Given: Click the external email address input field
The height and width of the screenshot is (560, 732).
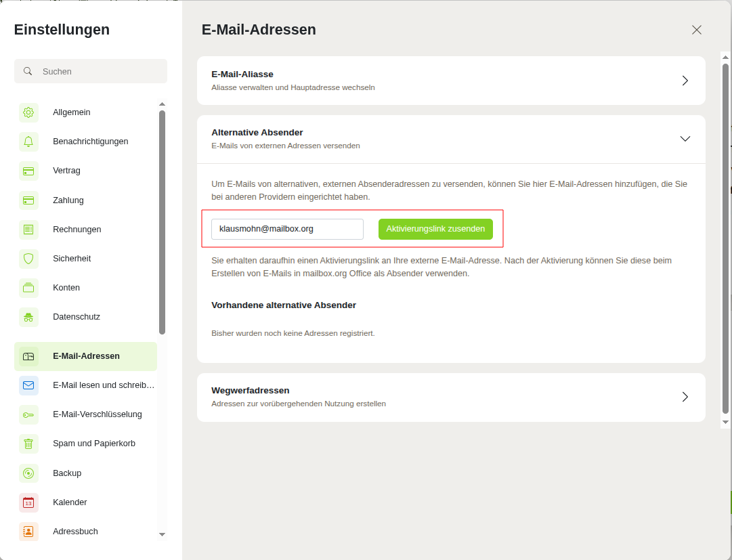Looking at the screenshot, I should click(x=287, y=229).
